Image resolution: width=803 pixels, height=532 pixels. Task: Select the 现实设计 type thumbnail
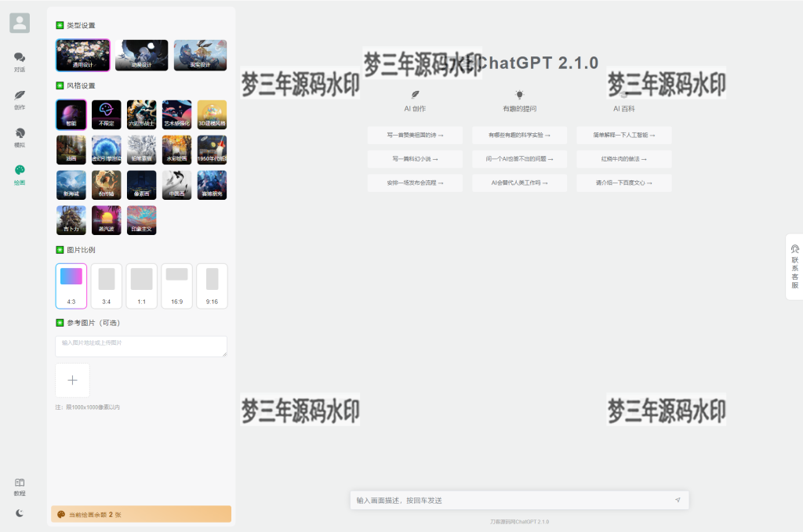coord(200,56)
